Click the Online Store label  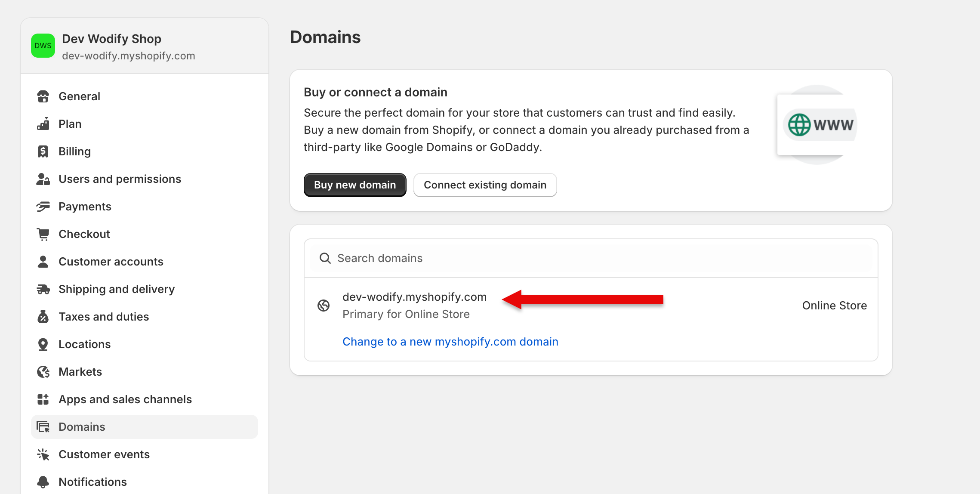coord(835,306)
